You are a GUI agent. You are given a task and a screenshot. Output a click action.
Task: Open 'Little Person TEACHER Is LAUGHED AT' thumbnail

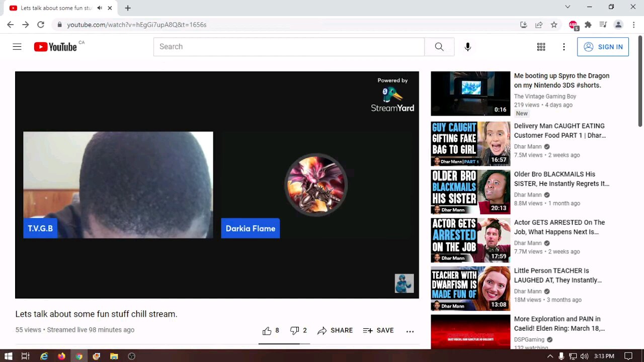470,289
